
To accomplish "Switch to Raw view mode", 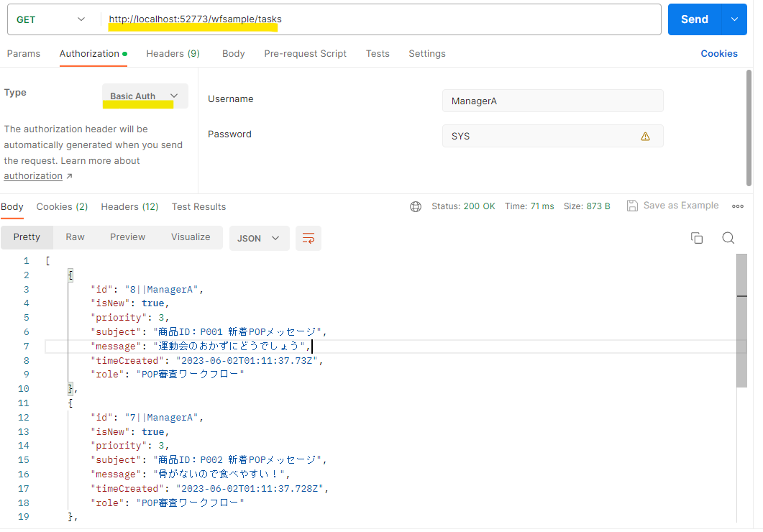I will (x=75, y=237).
